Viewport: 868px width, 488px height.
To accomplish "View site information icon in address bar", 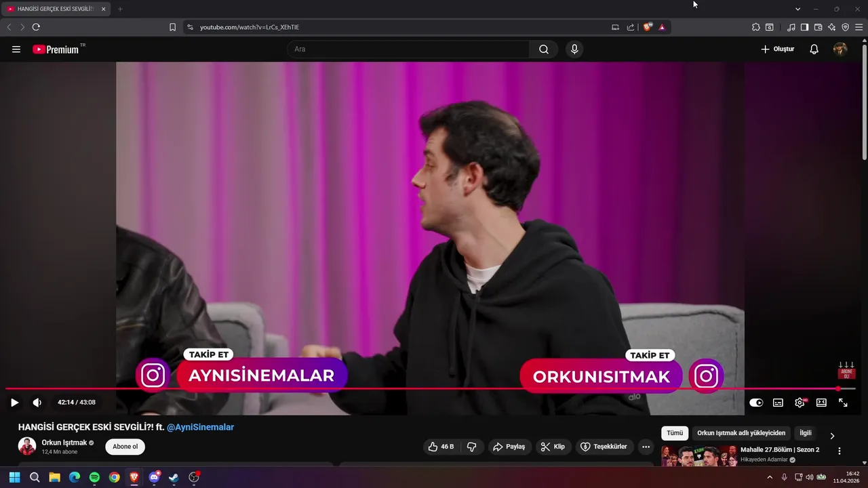I will pos(190,27).
